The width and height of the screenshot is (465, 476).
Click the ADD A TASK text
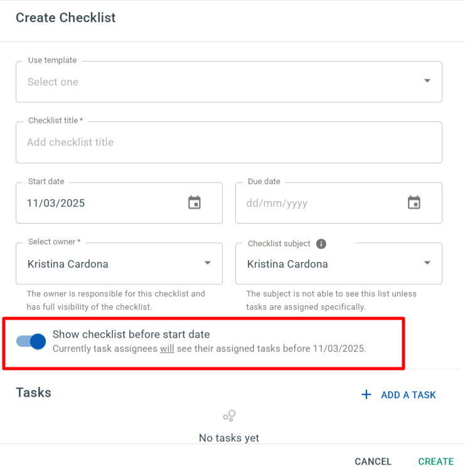tap(408, 395)
